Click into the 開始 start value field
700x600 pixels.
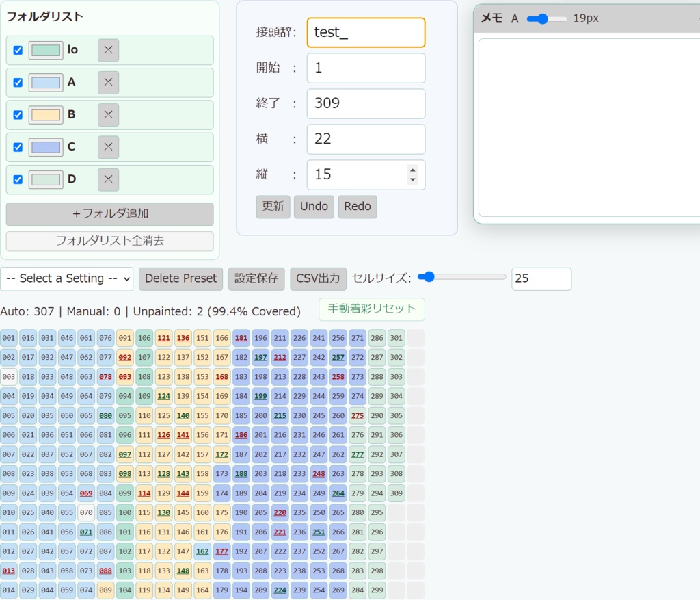tap(366, 68)
